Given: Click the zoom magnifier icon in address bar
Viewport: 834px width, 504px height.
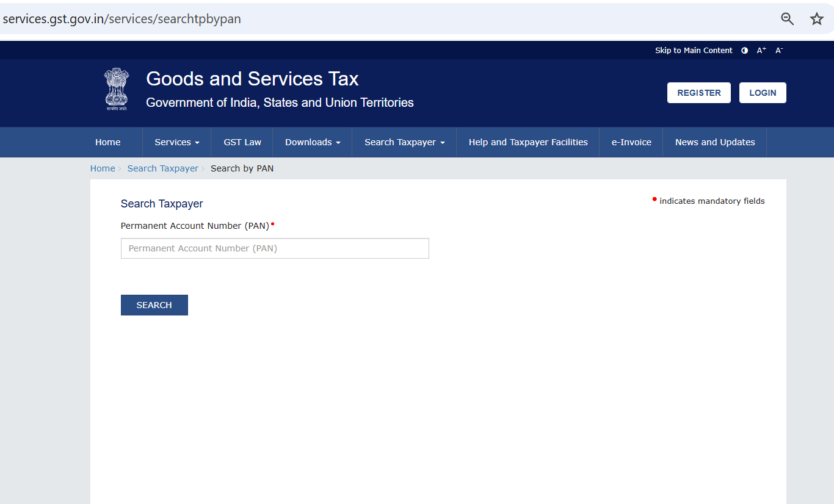Looking at the screenshot, I should pos(787,19).
